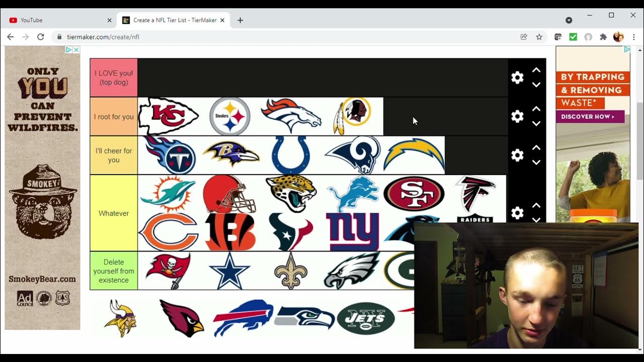This screenshot has height=362, width=644.
Task: Edit the I LOVE you (top dog) label
Action: click(x=114, y=77)
